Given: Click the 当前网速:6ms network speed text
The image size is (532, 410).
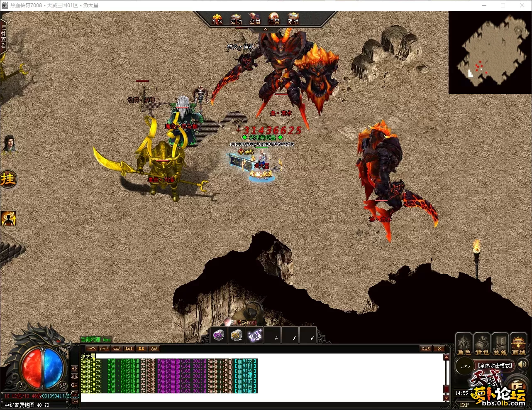Looking at the screenshot, I should (x=96, y=339).
